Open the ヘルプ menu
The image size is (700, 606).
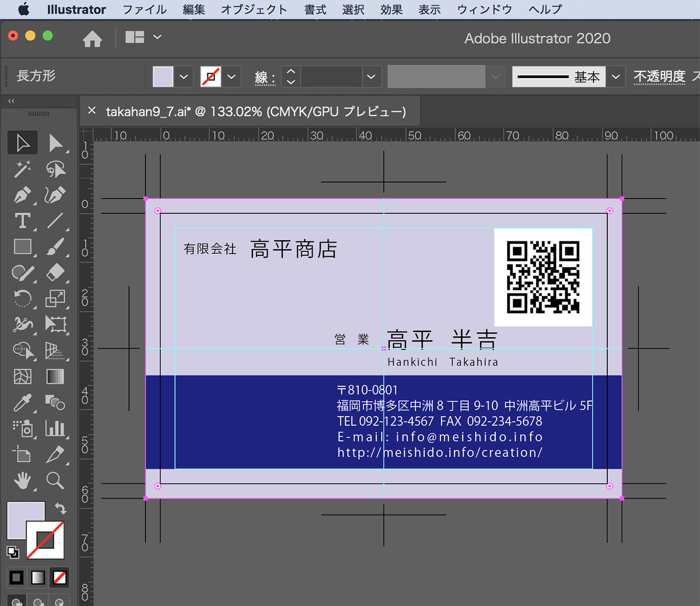point(545,9)
